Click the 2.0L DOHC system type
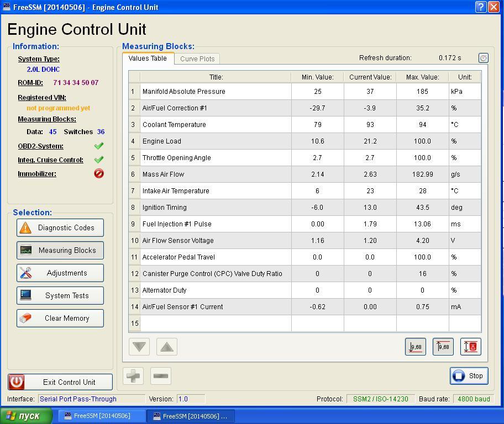The width and height of the screenshot is (504, 424). (x=43, y=70)
